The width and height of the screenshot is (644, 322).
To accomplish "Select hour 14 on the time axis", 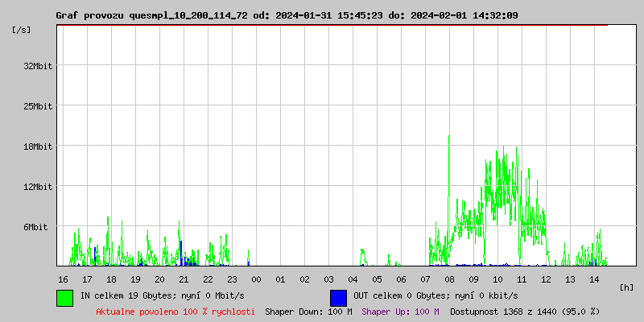I will point(594,279).
